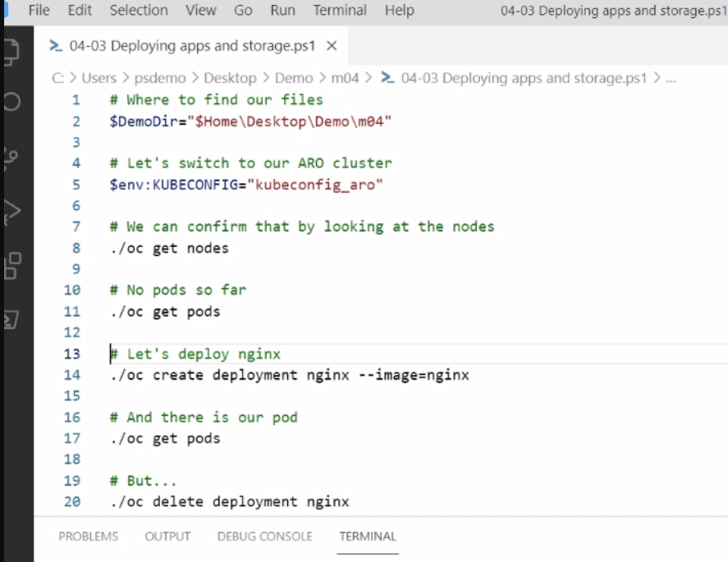The width and height of the screenshot is (728, 562).
Task: Open the Selection menu
Action: pyautogui.click(x=139, y=10)
